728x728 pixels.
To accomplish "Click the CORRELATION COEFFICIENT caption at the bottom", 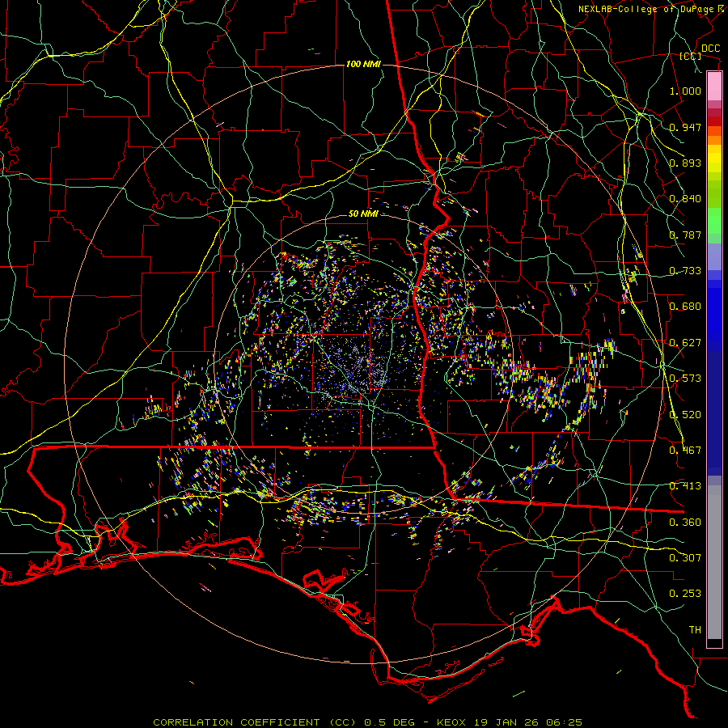I will 367,722.
